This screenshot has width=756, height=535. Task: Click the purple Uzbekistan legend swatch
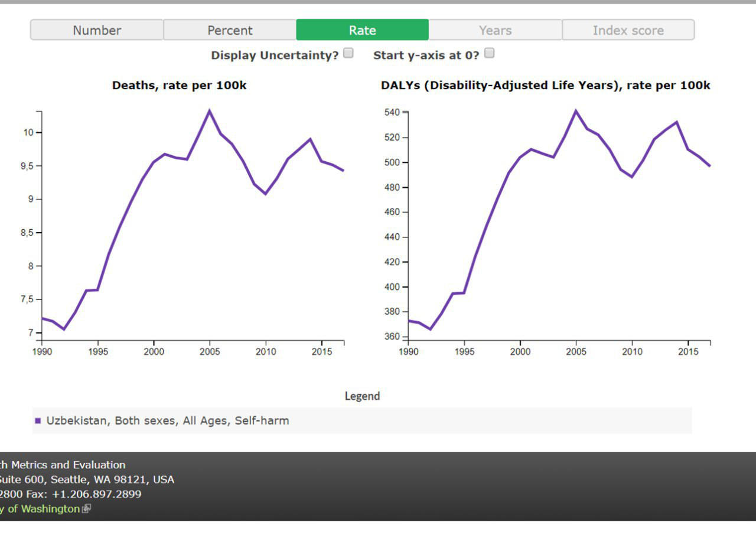[38, 421]
